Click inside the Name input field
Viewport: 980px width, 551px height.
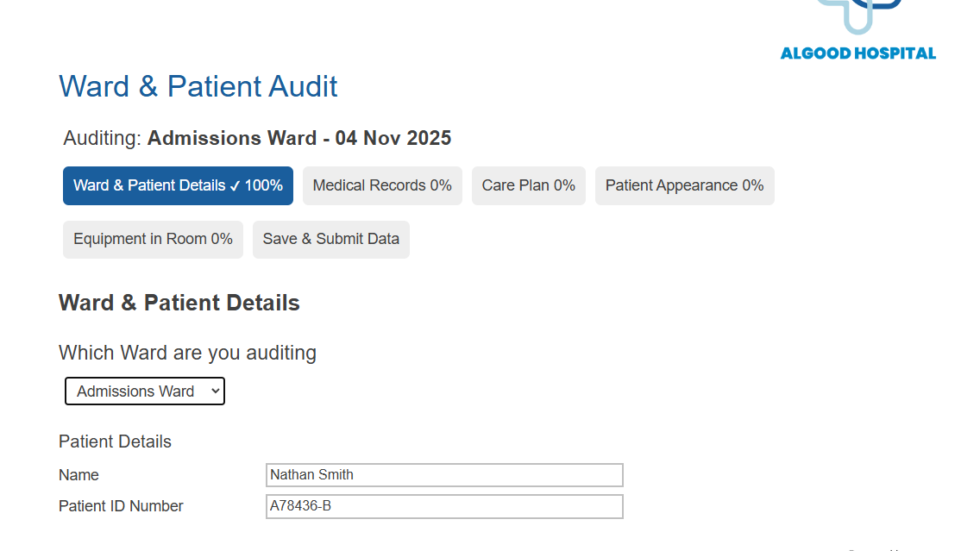pyautogui.click(x=444, y=475)
